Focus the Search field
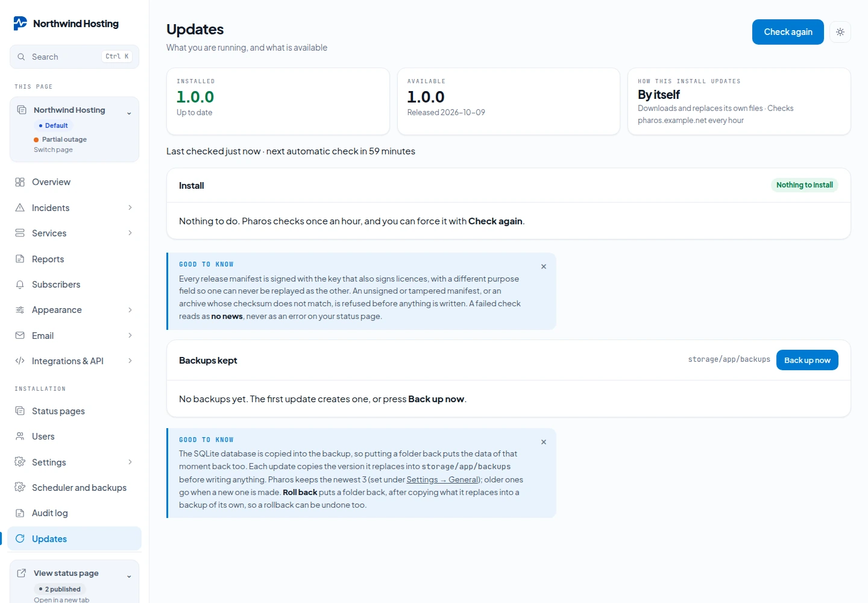Viewport: 868px width, 603px height. 75,57
